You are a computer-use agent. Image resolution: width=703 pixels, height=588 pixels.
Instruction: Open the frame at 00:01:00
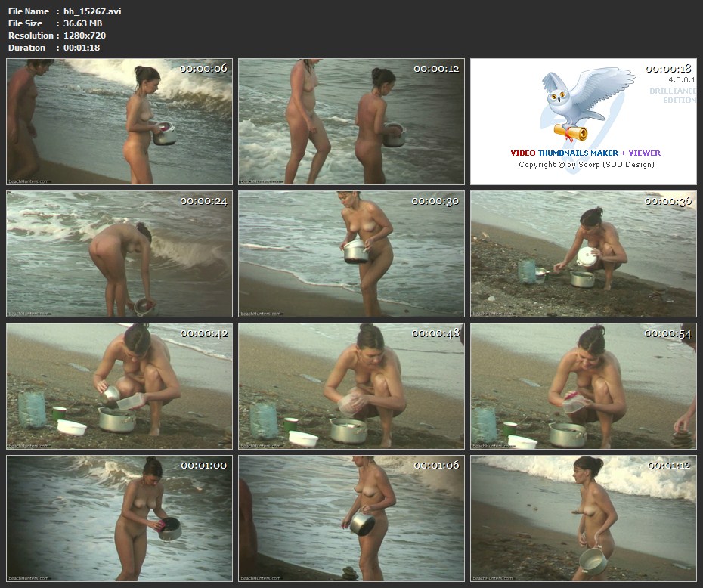[119, 518]
